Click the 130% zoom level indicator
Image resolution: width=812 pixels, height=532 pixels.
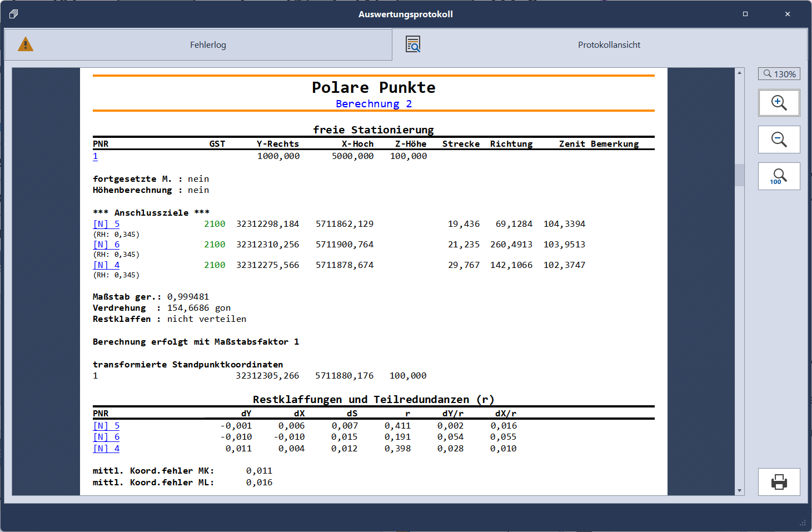779,74
